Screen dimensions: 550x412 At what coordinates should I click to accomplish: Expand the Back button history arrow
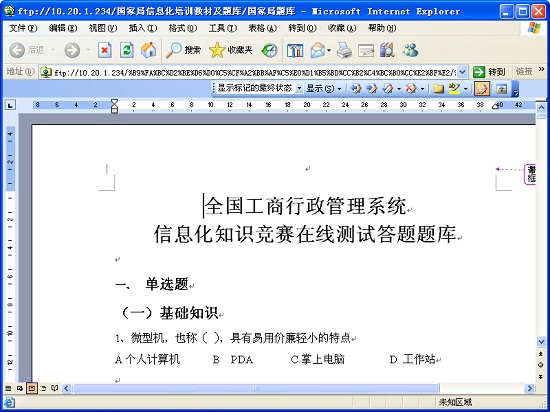[x=53, y=50]
